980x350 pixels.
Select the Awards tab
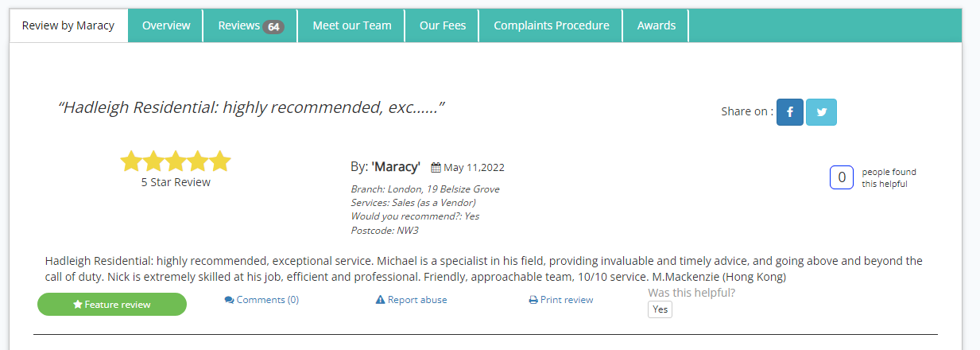click(656, 25)
